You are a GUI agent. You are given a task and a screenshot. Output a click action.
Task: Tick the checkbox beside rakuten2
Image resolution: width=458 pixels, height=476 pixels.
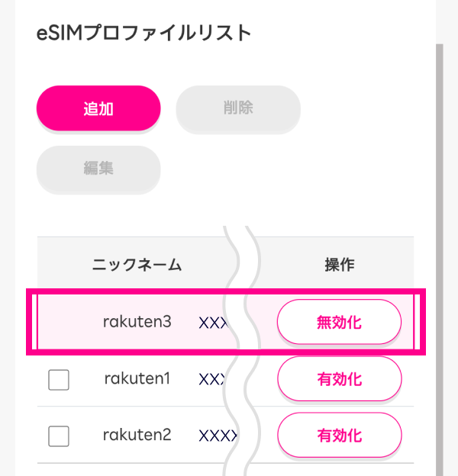pos(59,436)
